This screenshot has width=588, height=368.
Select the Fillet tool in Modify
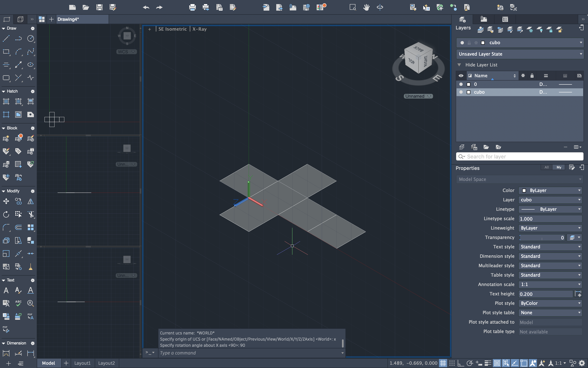pos(6,227)
